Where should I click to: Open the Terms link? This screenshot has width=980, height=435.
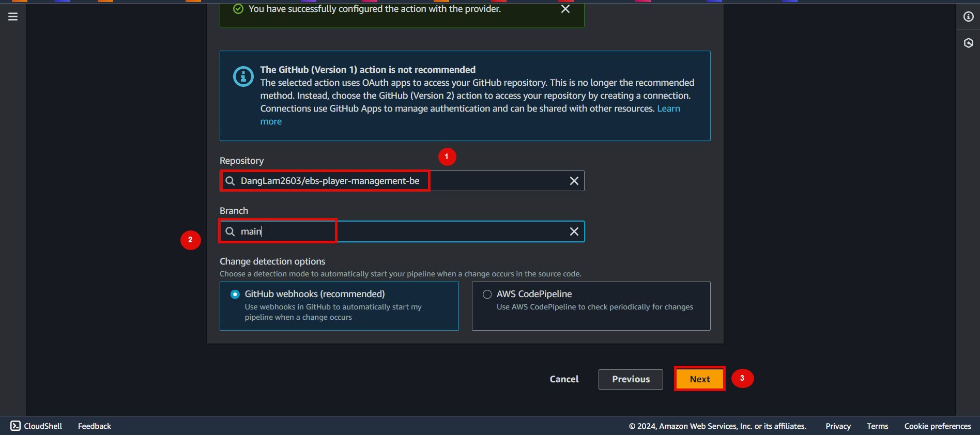tap(877, 426)
